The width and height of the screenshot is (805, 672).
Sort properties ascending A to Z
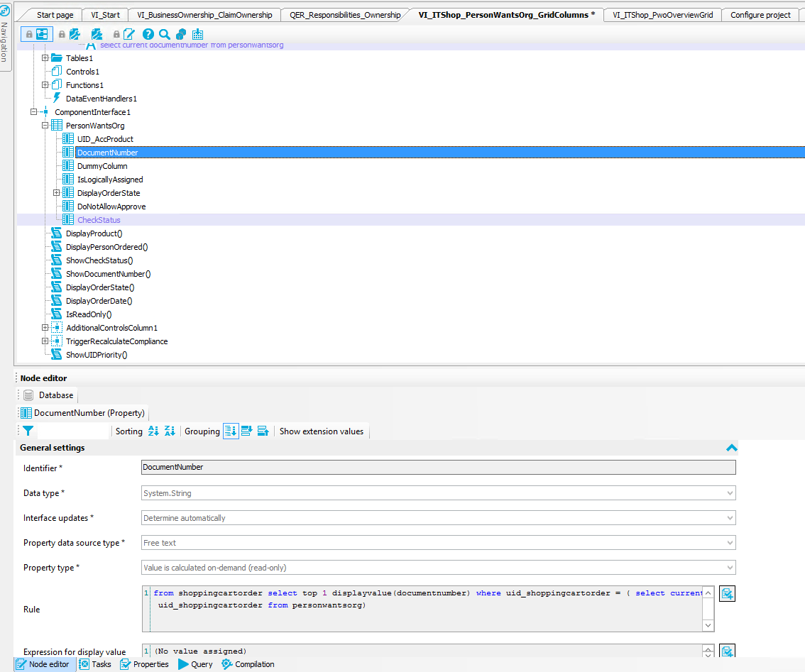click(153, 431)
